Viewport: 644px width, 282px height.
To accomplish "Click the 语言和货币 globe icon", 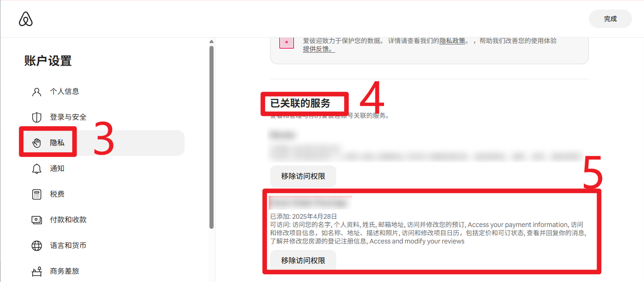I will point(37,246).
